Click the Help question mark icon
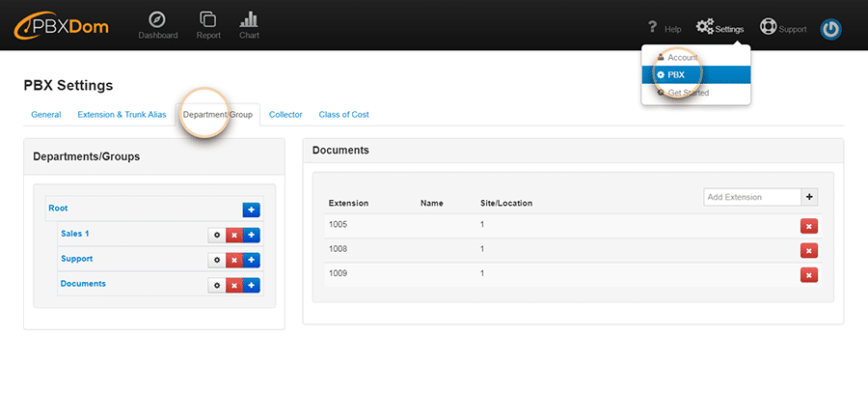Screen dimensions: 868x420 click(x=653, y=27)
